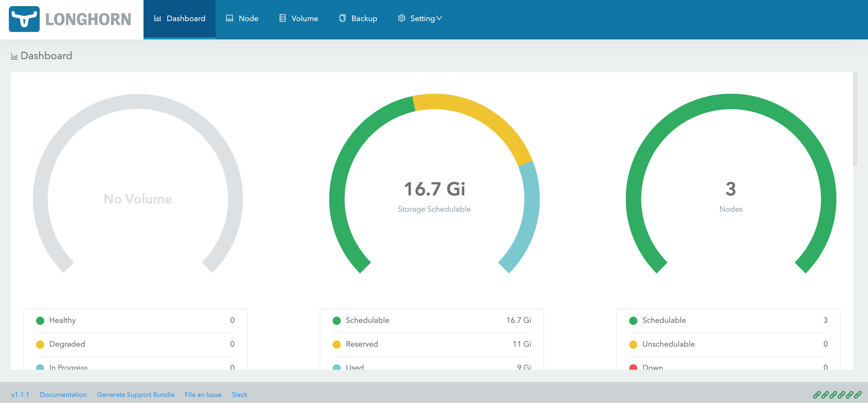
Task: Open the Documentation link
Action: click(63, 395)
